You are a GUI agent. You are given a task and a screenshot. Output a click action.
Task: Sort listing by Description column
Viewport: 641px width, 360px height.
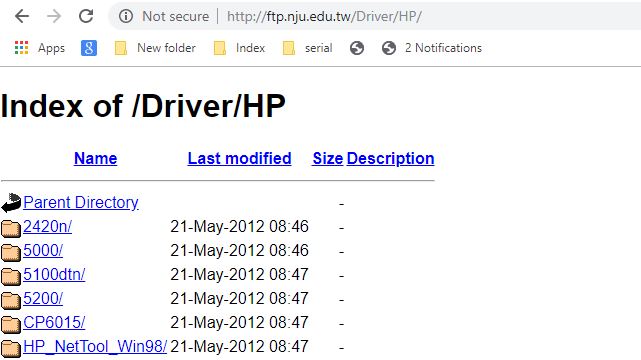390,159
